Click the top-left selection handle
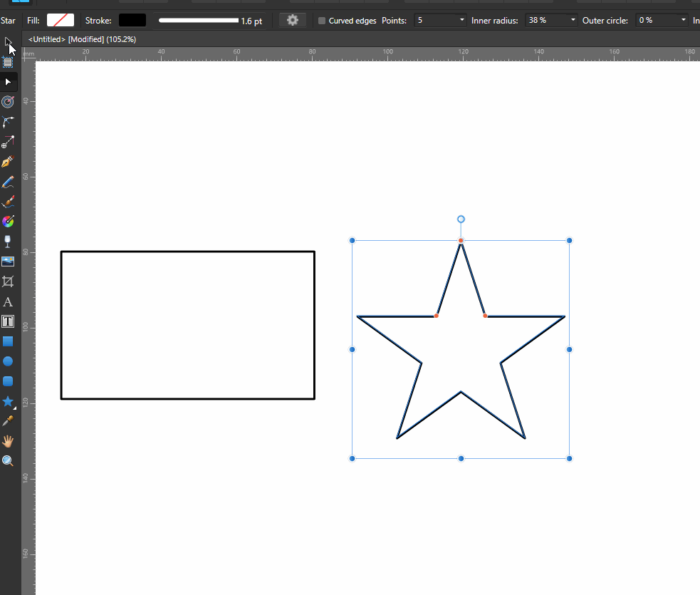The height and width of the screenshot is (595, 700). [352, 241]
